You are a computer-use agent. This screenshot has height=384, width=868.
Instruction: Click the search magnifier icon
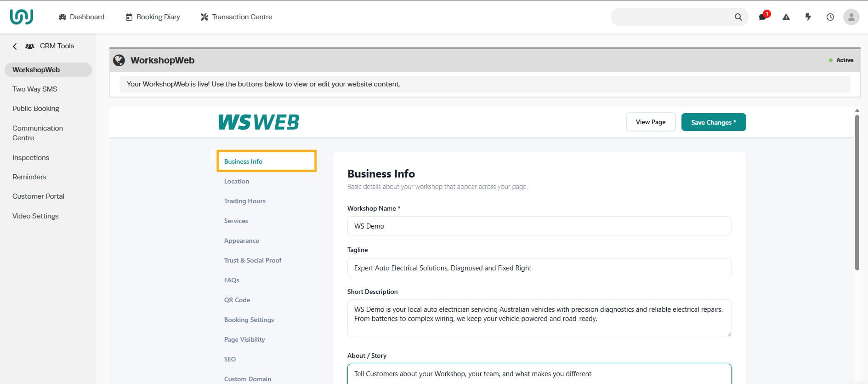coord(738,17)
